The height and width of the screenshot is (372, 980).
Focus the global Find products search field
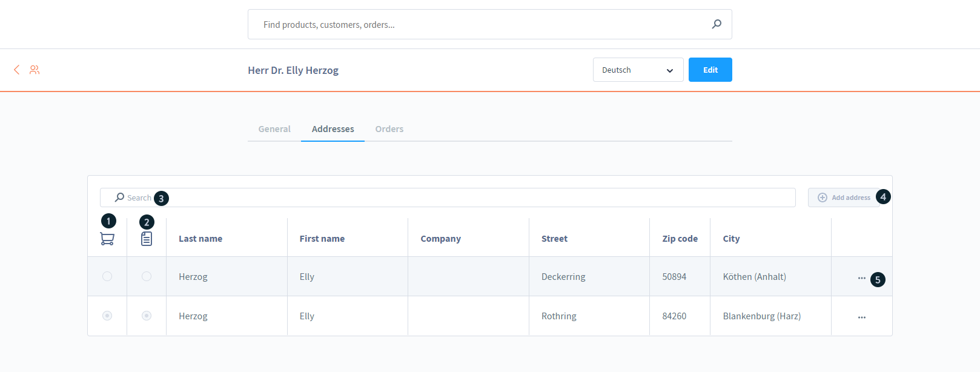[478, 25]
